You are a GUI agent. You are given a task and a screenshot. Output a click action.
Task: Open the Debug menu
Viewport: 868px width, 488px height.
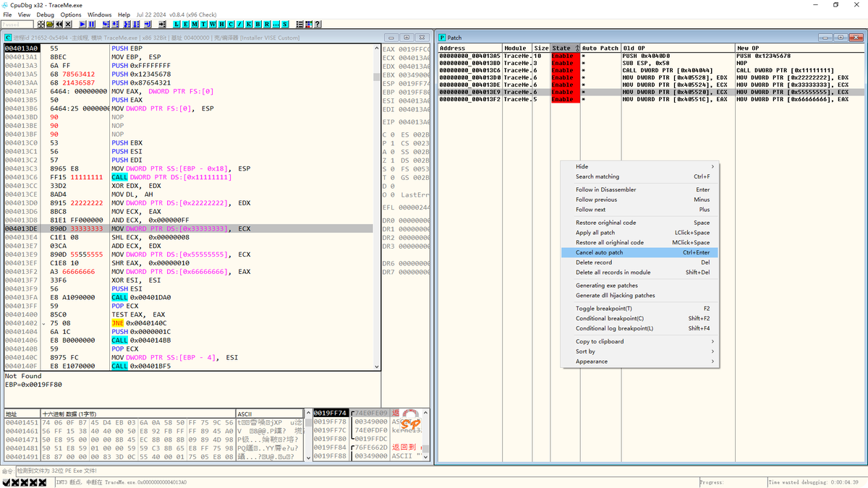click(x=45, y=14)
